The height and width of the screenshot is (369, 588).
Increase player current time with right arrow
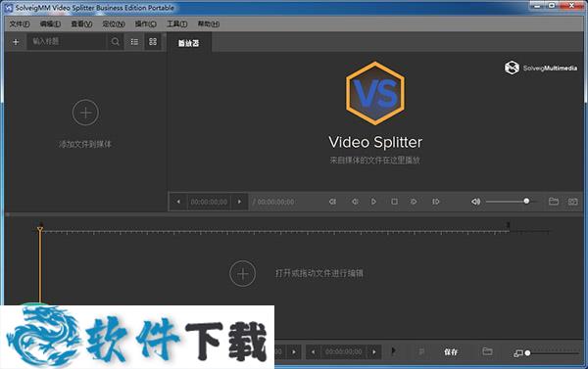pos(239,202)
